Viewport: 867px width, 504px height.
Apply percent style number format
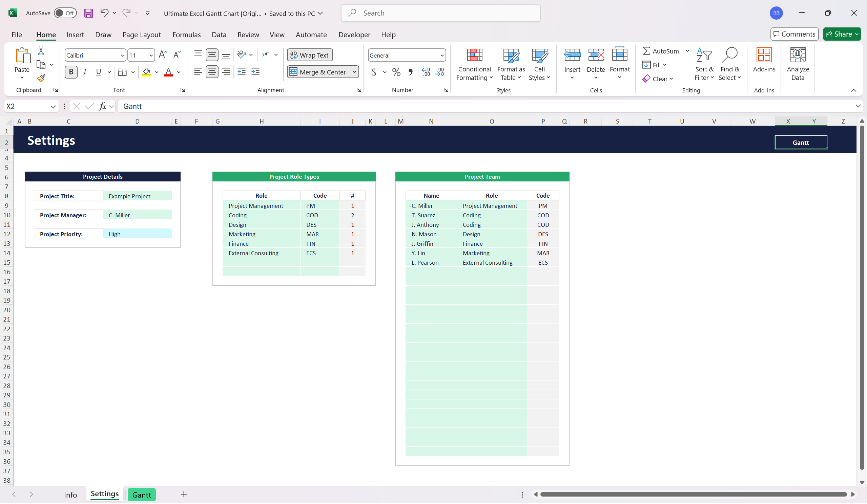click(x=396, y=72)
